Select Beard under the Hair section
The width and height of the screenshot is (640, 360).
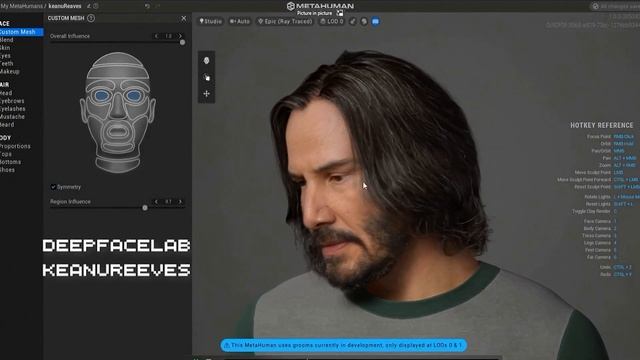pos(7,124)
